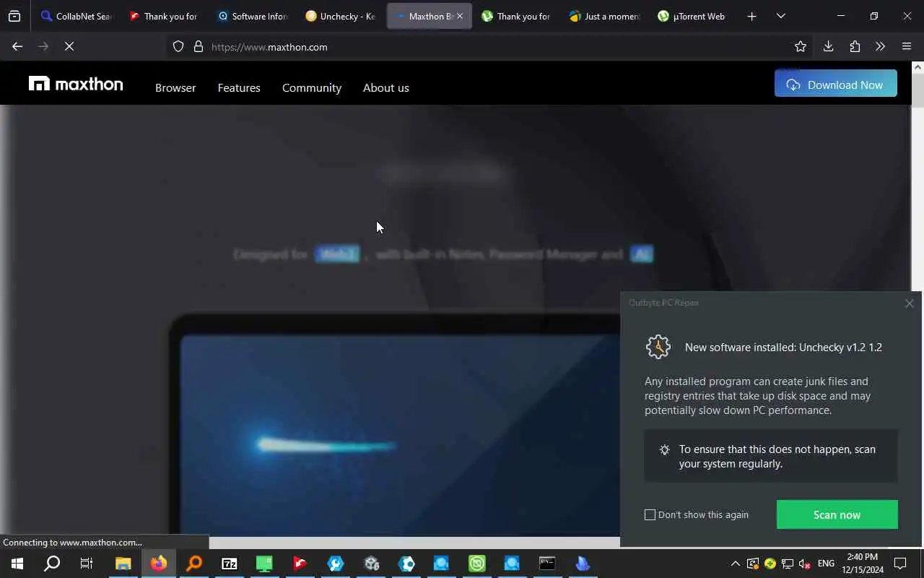
Task: Open the Features menu item
Action: coord(239,87)
